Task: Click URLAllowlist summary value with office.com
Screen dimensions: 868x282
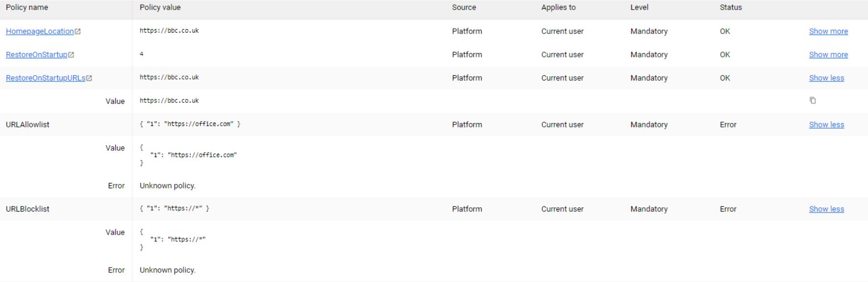Action: (x=190, y=124)
